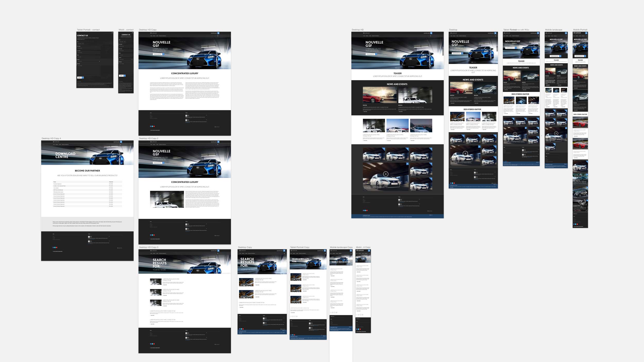The image size is (644, 362).
Task: Close the Tablet Portrait contact form with X
Action: (112, 33)
